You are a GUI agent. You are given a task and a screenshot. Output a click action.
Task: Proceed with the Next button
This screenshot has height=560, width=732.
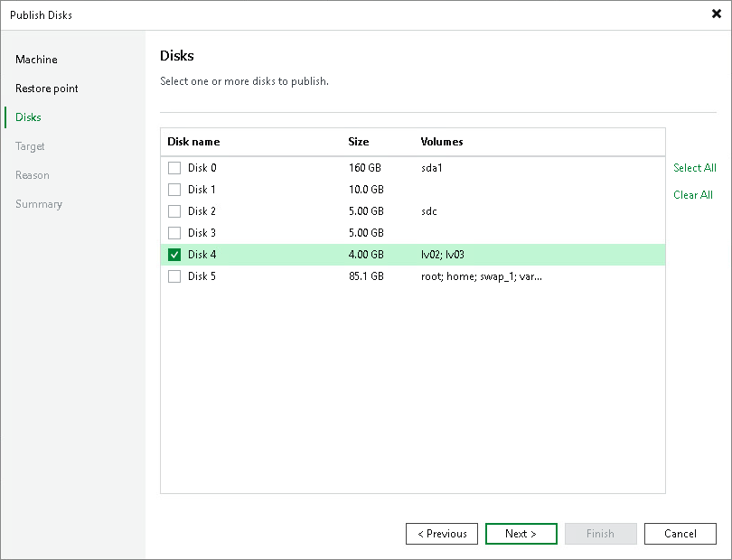(x=521, y=534)
